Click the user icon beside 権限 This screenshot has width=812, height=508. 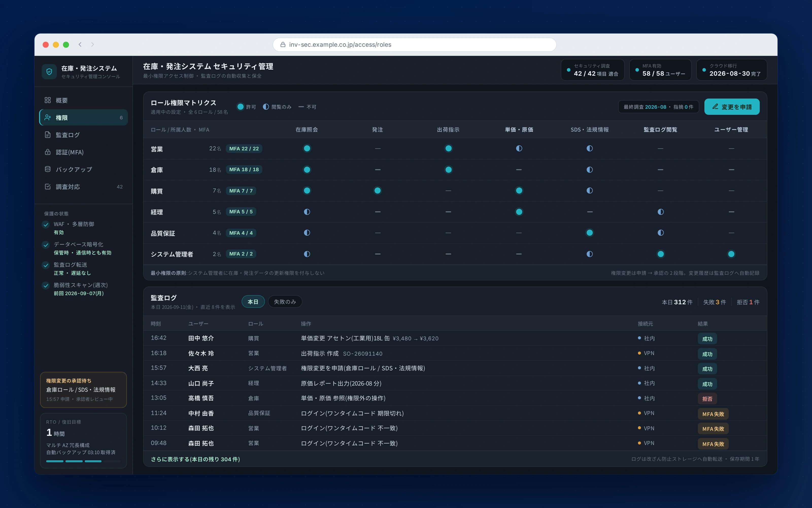click(48, 117)
